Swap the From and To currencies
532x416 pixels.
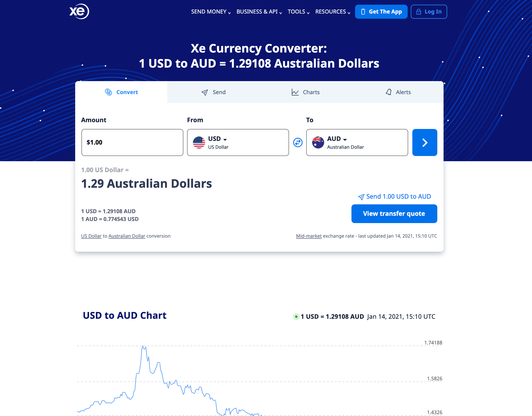298,142
